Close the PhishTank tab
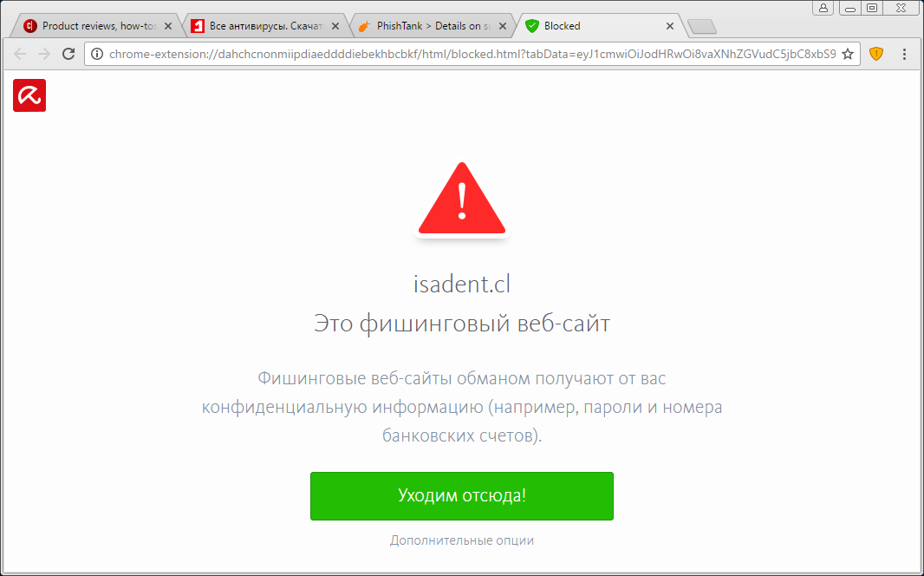Screen dimensions: 924x576 (503, 26)
